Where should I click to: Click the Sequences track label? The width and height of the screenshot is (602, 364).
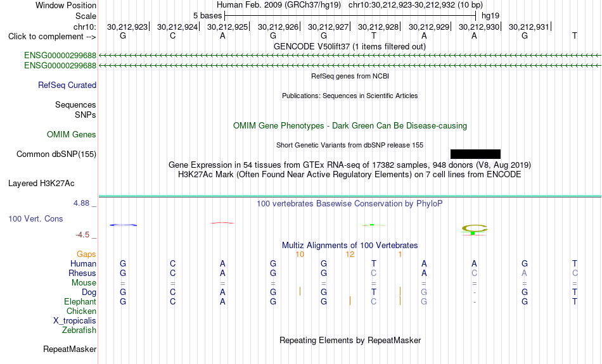pyautogui.click(x=75, y=104)
